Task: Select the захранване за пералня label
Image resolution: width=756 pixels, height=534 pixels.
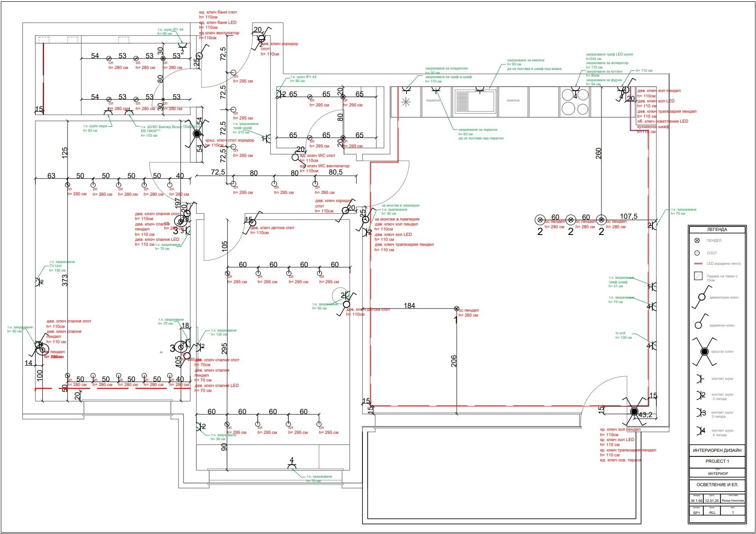Action: tap(478, 129)
